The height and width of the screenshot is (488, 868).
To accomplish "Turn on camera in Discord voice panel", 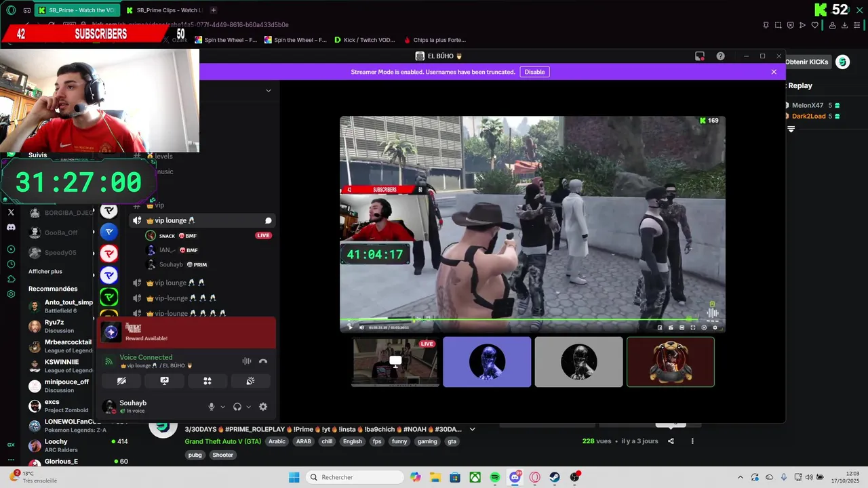I will click(x=121, y=381).
